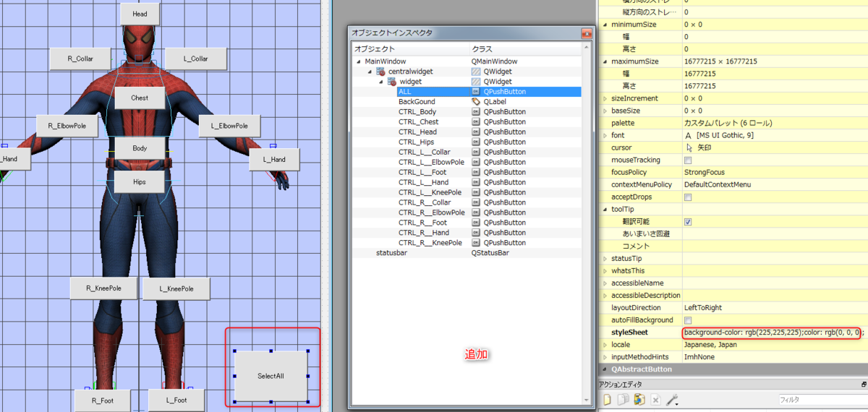This screenshot has width=868, height=412.
Task: Toggle the acceptDrops checkbox
Action: (688, 197)
